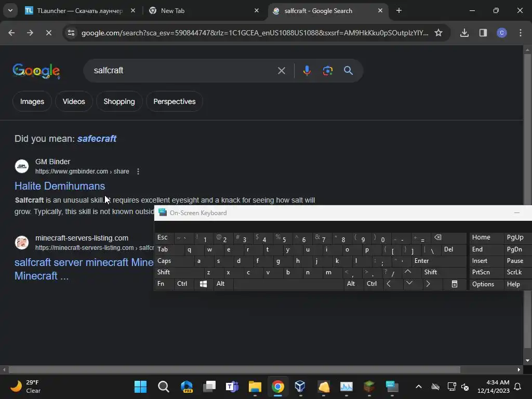The height and width of the screenshot is (399, 532).
Task: Open options for the GM Binder result
Action: 138,171
